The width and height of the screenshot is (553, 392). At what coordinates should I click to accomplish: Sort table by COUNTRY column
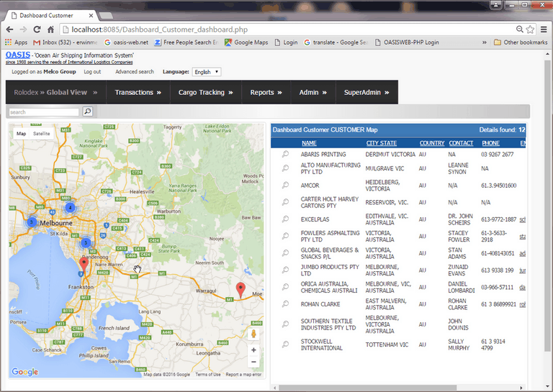pyautogui.click(x=432, y=143)
